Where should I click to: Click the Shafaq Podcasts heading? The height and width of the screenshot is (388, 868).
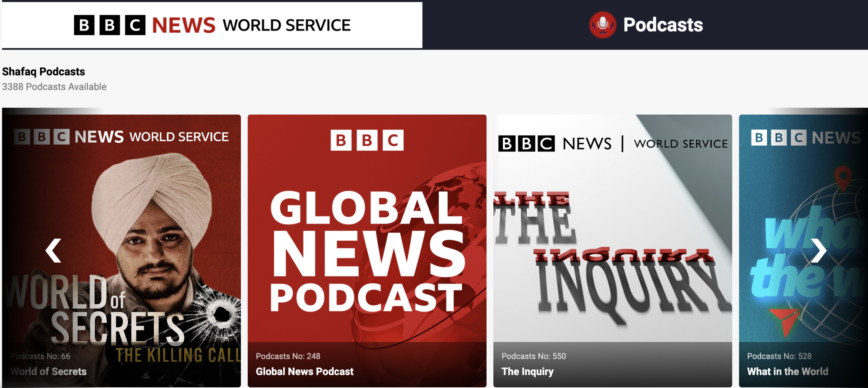44,71
